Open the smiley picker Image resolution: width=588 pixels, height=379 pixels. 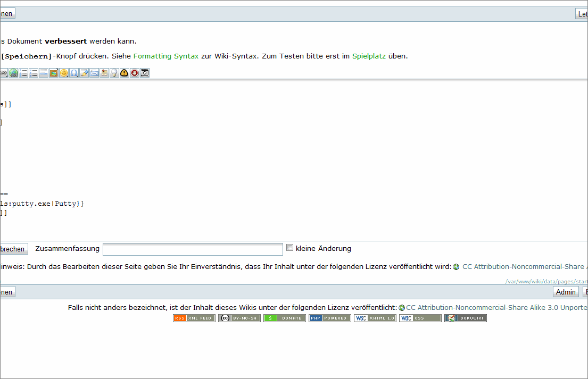coord(64,73)
